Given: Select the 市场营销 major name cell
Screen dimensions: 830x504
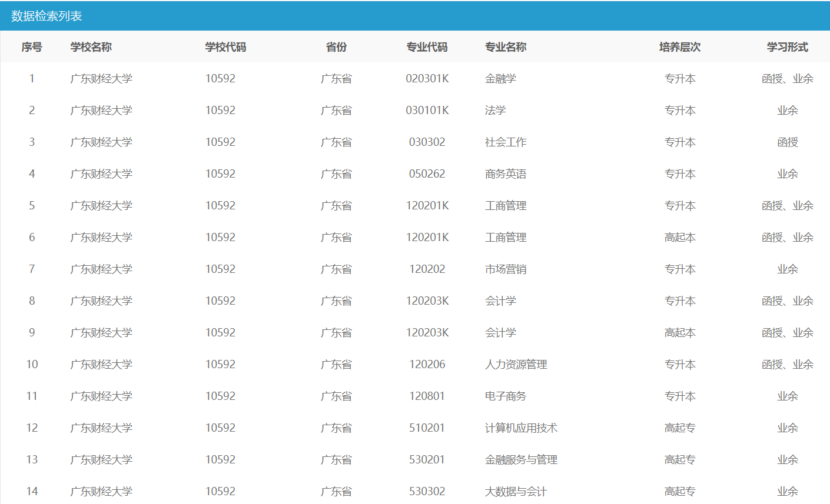Looking at the screenshot, I should (506, 269).
